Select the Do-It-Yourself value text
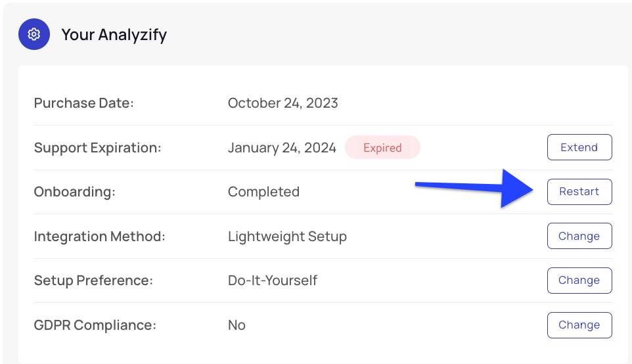The height and width of the screenshot is (364, 632). [273, 281]
